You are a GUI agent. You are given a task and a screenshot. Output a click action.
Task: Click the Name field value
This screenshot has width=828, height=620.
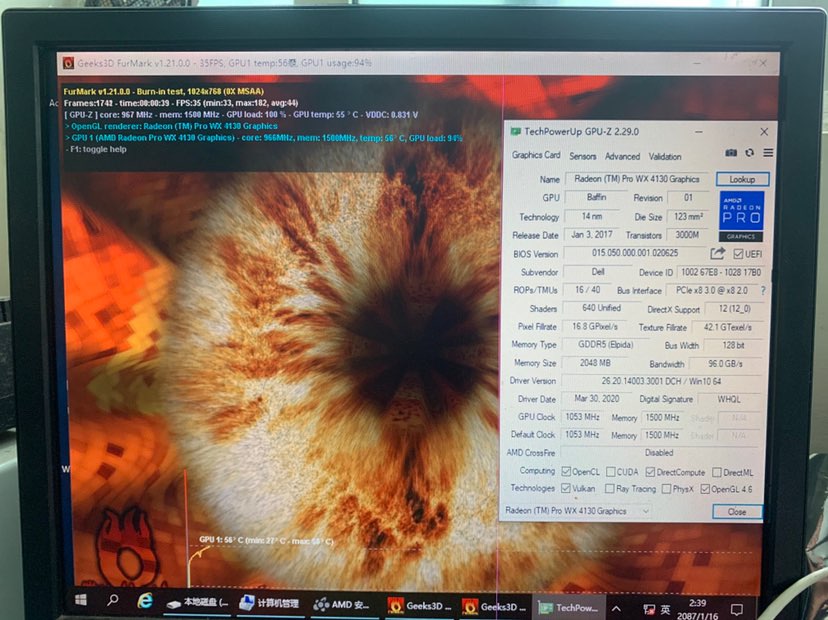(x=636, y=179)
